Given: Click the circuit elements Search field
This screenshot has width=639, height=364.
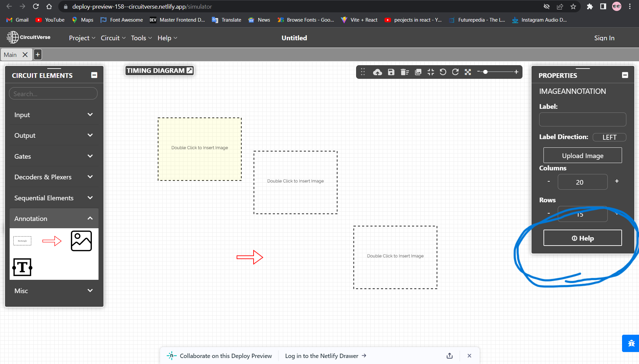Looking at the screenshot, I should click(53, 93).
